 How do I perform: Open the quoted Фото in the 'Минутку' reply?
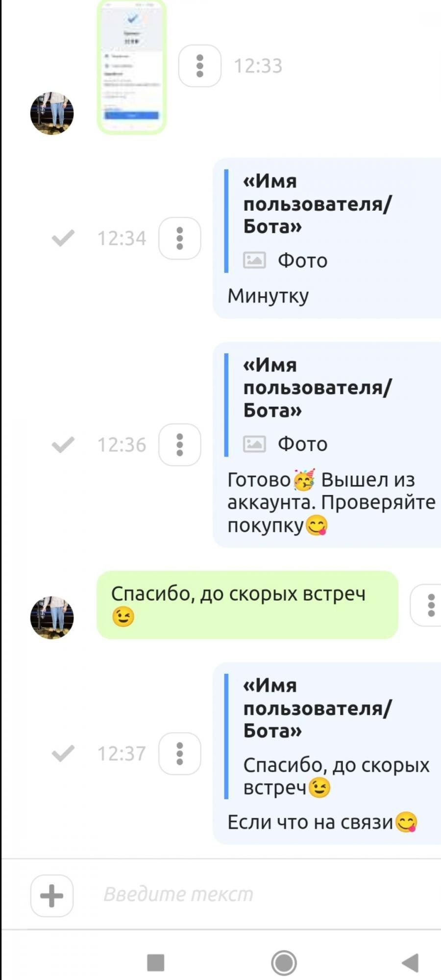[285, 260]
